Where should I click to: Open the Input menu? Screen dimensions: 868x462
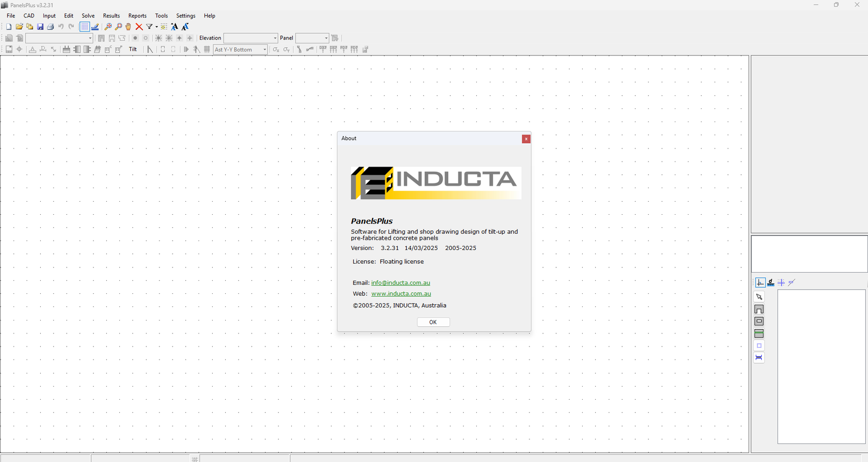49,16
